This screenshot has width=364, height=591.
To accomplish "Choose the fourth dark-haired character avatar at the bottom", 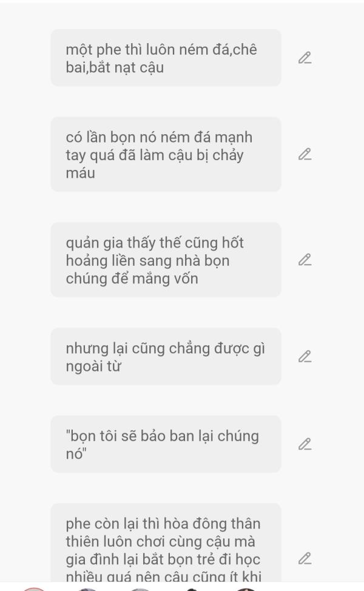I will coord(192,589).
